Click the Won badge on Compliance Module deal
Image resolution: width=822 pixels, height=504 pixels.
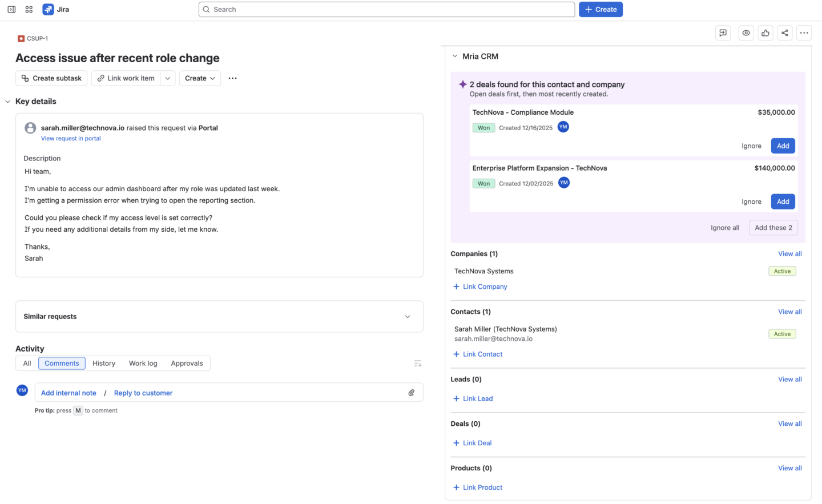pos(483,128)
